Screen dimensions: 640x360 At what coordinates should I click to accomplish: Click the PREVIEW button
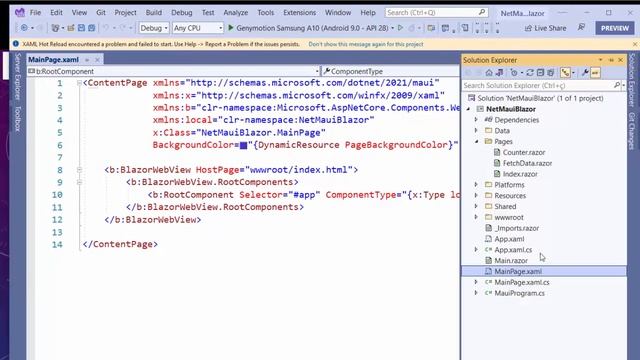615,28
